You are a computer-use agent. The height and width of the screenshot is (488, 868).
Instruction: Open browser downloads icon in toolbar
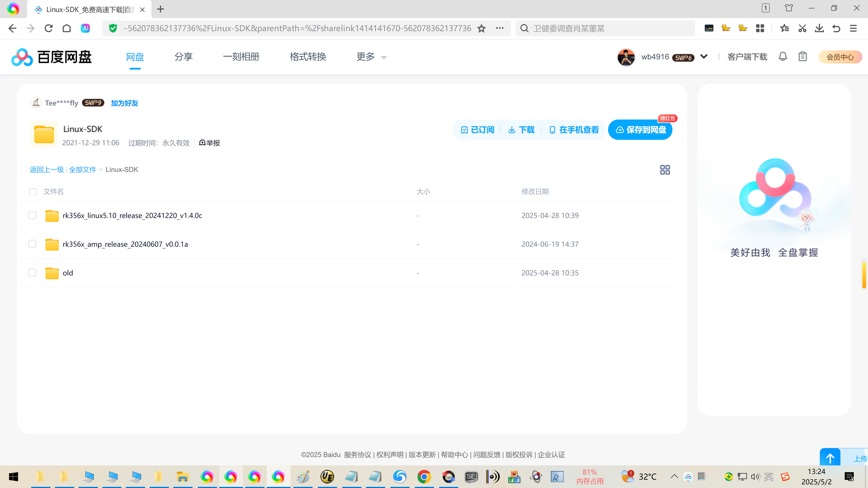pos(819,28)
